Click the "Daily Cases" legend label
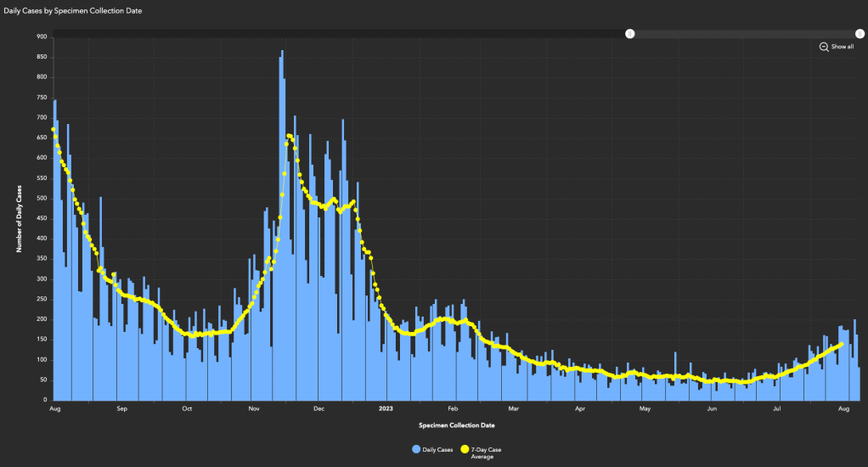This screenshot has width=868, height=467. click(437, 448)
